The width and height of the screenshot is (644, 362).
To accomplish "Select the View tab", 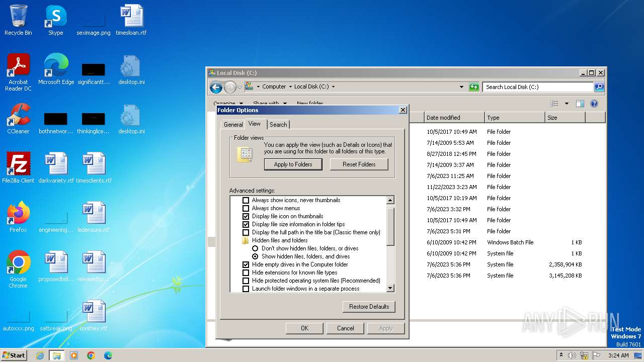I will click(x=255, y=124).
